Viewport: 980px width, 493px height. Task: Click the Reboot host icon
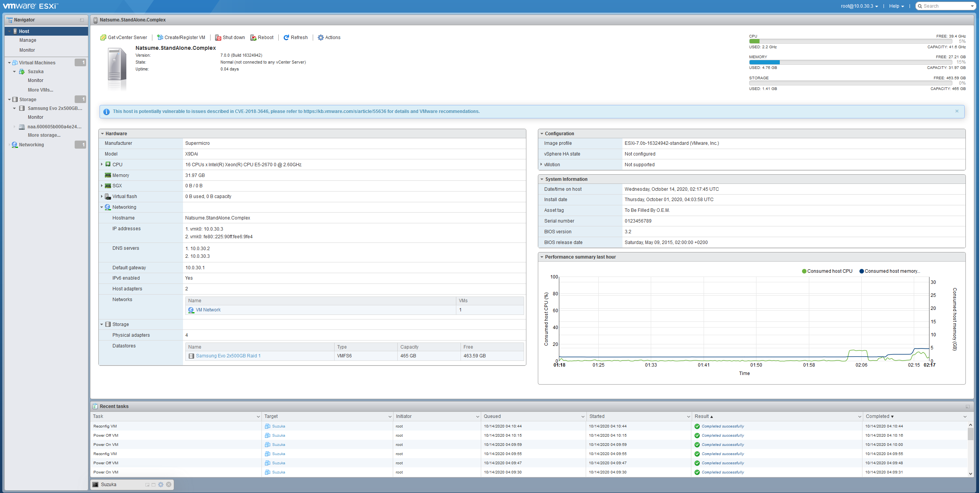click(x=253, y=38)
